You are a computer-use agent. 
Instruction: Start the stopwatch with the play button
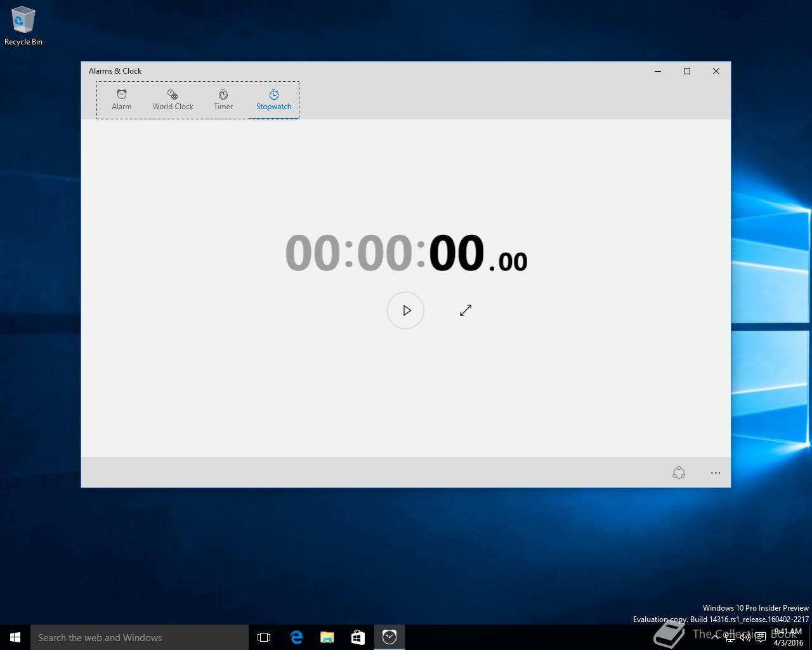click(405, 310)
